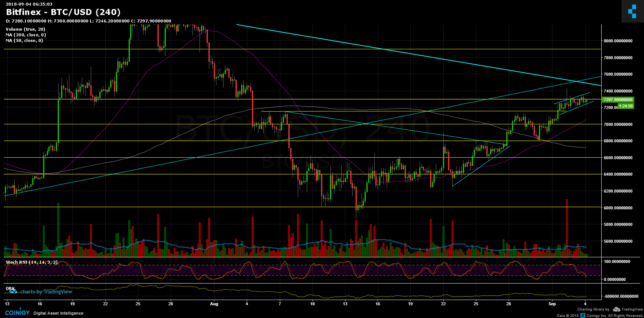Click the TradingView cloud icon beside 'charts by TradingView'

13,291
